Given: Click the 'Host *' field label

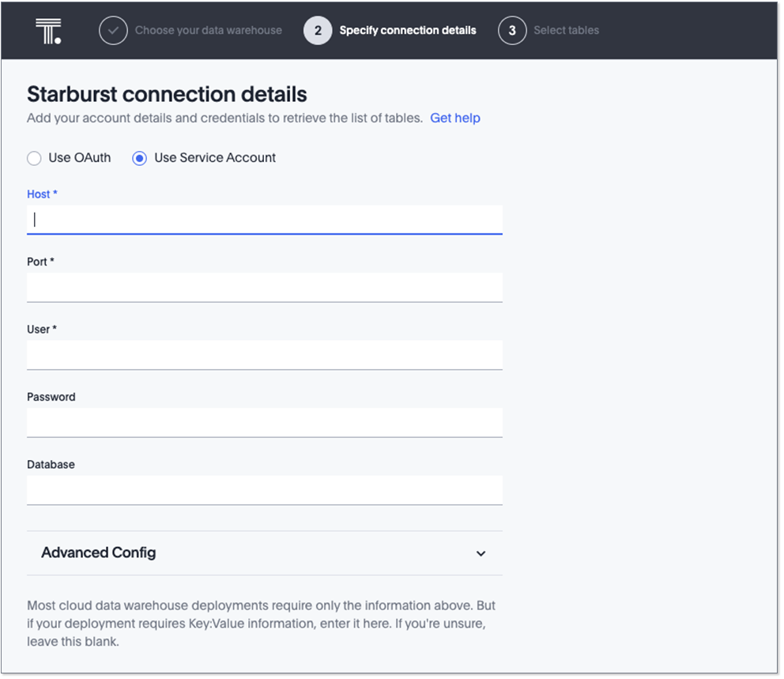Looking at the screenshot, I should (42, 194).
